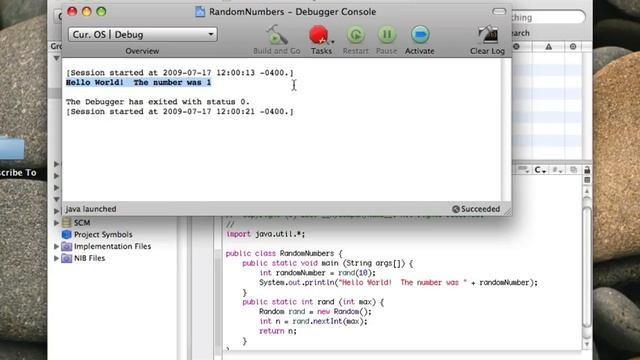Click 'The Debugger has exited with status 0.' line
640x360 pixels.
pos(158,102)
